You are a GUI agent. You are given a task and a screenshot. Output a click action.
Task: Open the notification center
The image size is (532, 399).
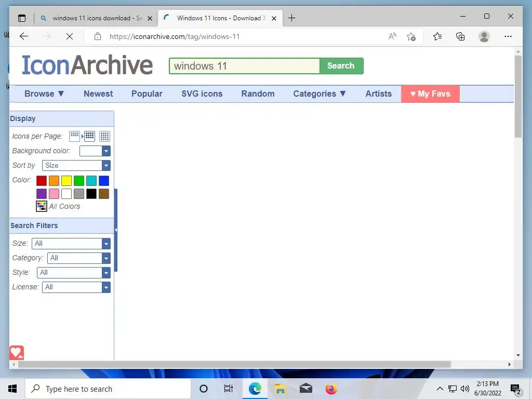pyautogui.click(x=516, y=389)
